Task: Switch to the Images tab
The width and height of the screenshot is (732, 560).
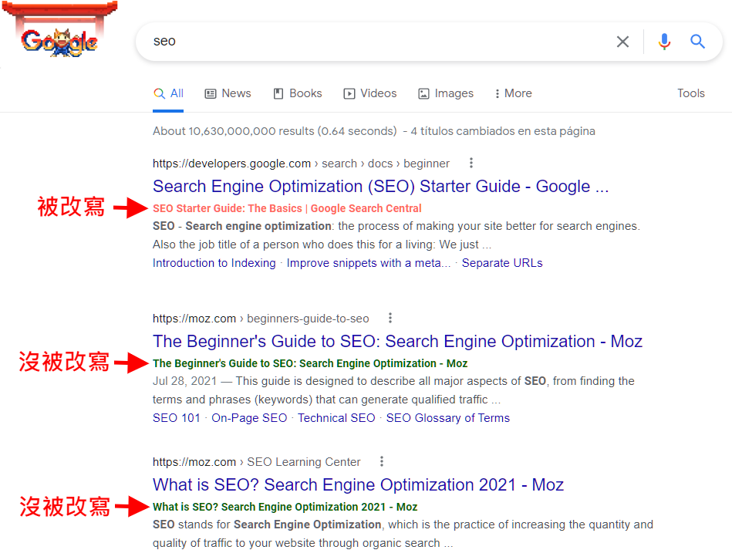Action: tap(445, 93)
